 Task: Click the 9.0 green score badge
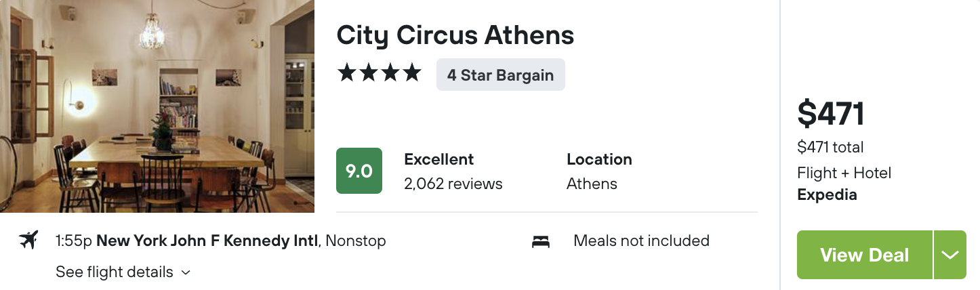click(x=359, y=171)
